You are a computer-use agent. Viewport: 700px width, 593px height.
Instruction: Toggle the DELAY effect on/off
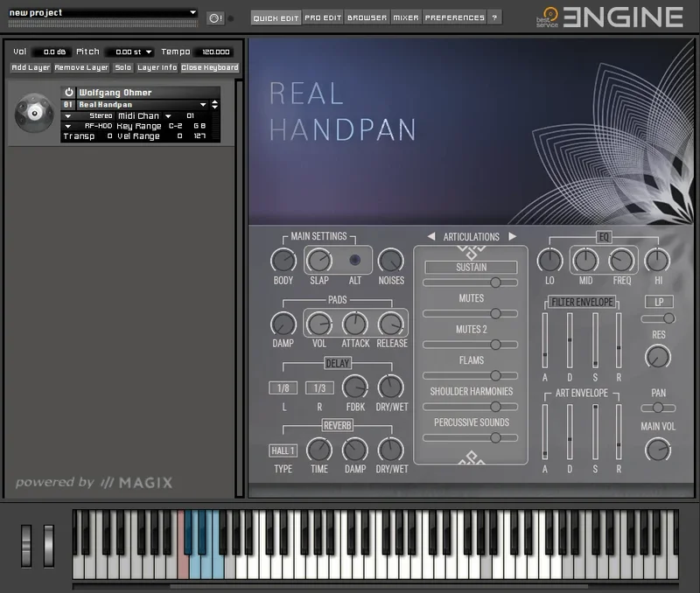338,363
